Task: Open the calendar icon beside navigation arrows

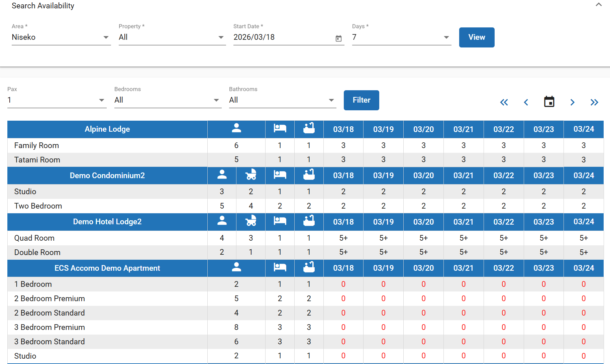Action: point(549,102)
